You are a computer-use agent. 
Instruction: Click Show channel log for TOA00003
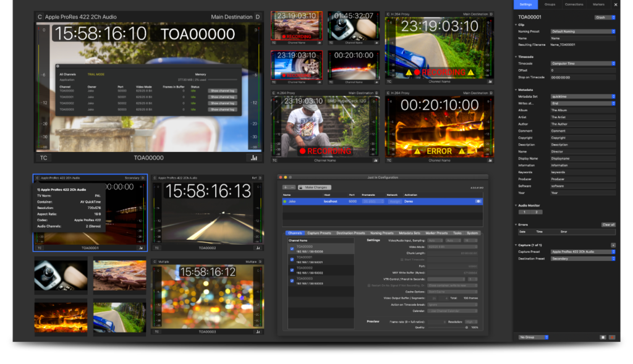[223, 109]
